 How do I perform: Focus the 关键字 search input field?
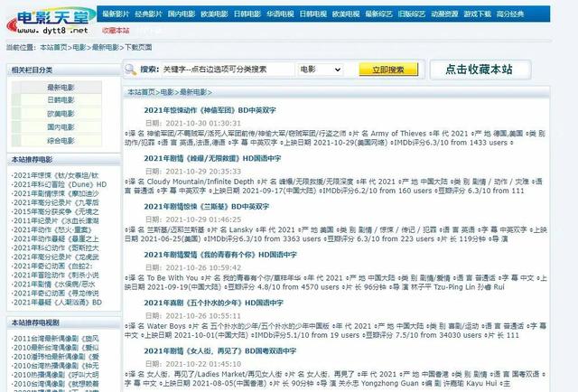[228, 70]
